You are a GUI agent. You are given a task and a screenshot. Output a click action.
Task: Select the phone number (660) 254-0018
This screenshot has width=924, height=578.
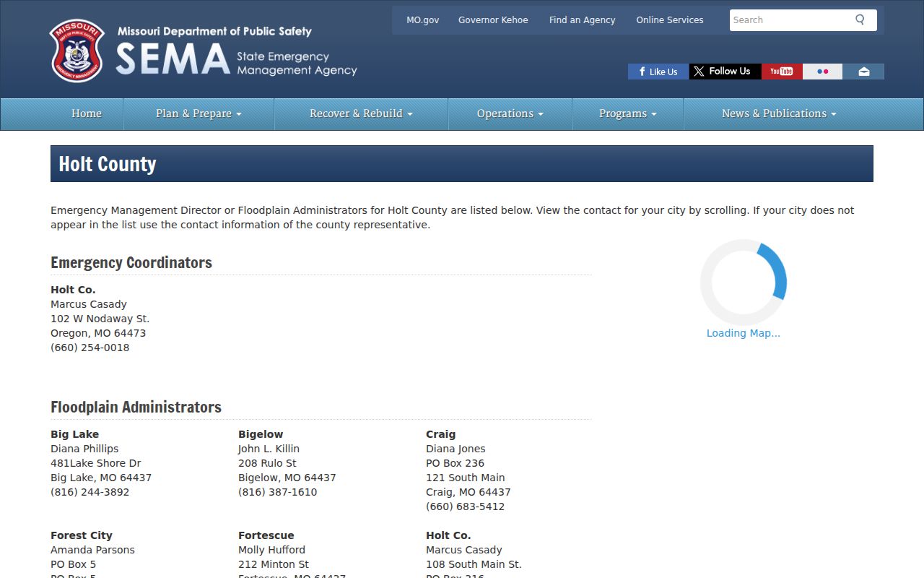[x=90, y=348]
